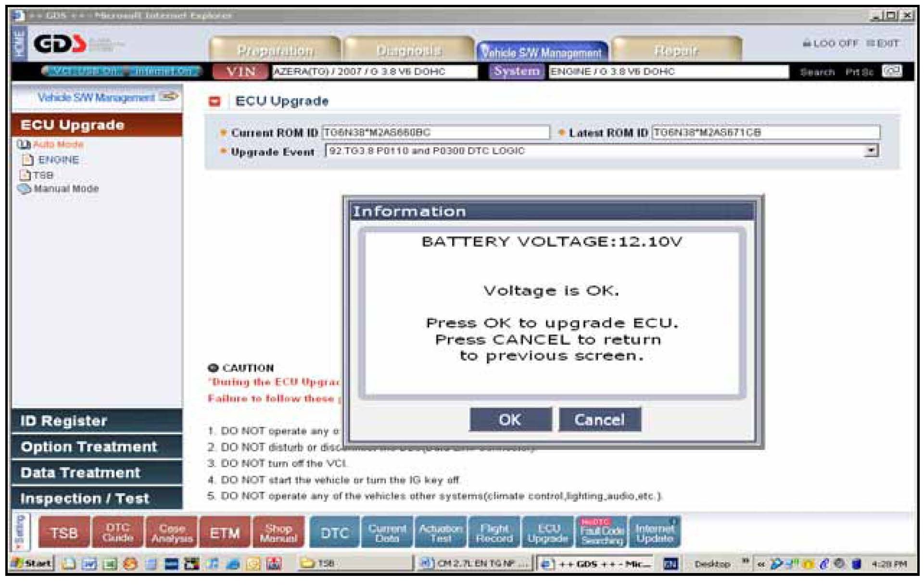Viewport: 924px width, 586px height.
Task: Open the Flight Record tool
Action: coord(494,533)
